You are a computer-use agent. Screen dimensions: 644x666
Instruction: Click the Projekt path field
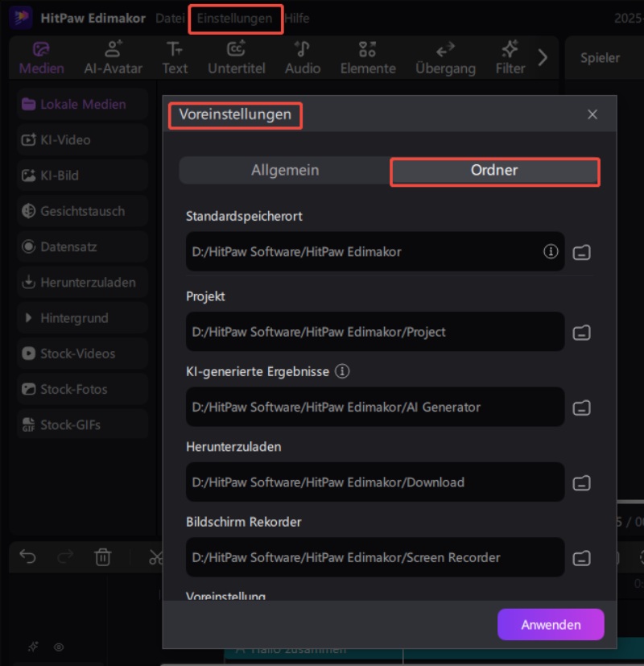click(x=375, y=332)
